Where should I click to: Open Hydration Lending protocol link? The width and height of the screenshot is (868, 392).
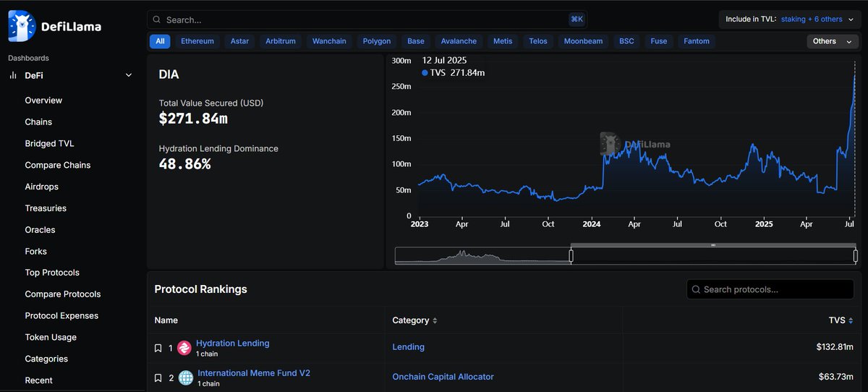[233, 344]
